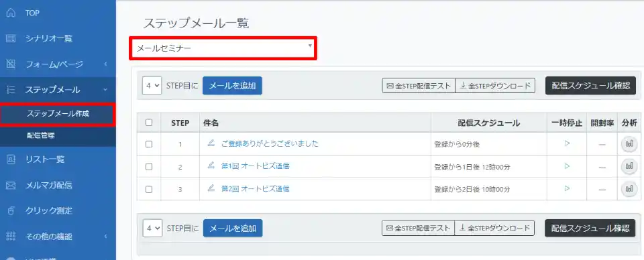Screen dimensions: 644x260
Task: Click the pause/play icon in STEP 1 row
Action: pyautogui.click(x=568, y=143)
